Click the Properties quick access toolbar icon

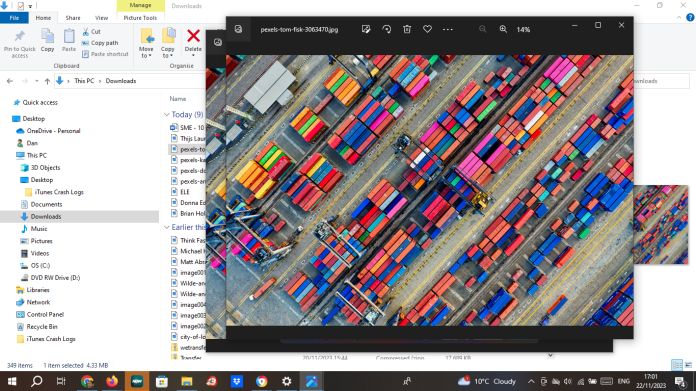[x=20, y=6]
